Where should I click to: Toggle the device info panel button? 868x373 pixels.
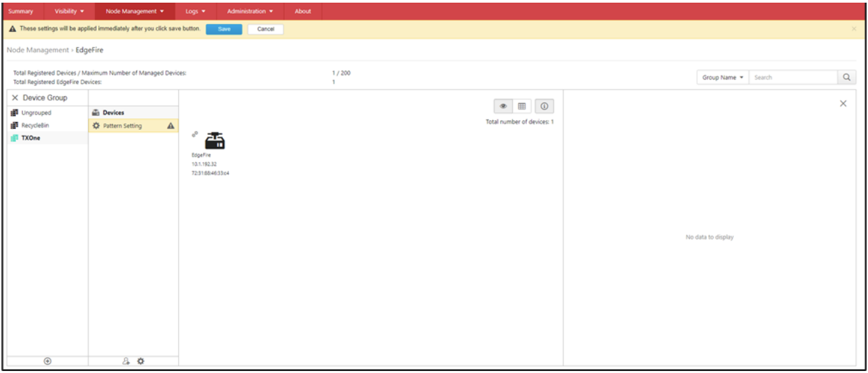pos(544,106)
